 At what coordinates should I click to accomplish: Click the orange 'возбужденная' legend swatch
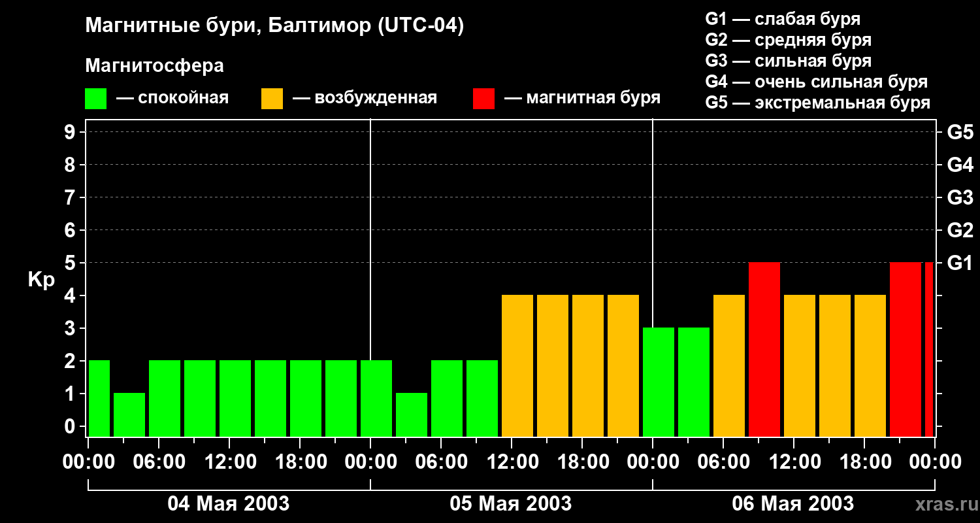point(272,99)
